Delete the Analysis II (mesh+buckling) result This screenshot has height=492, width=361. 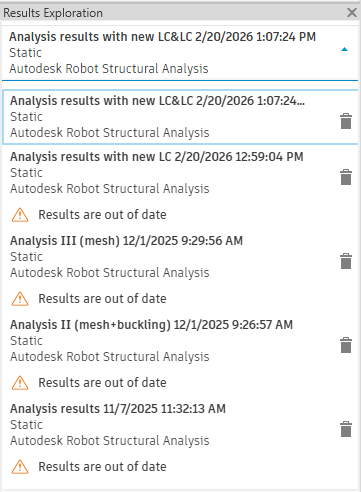346,345
